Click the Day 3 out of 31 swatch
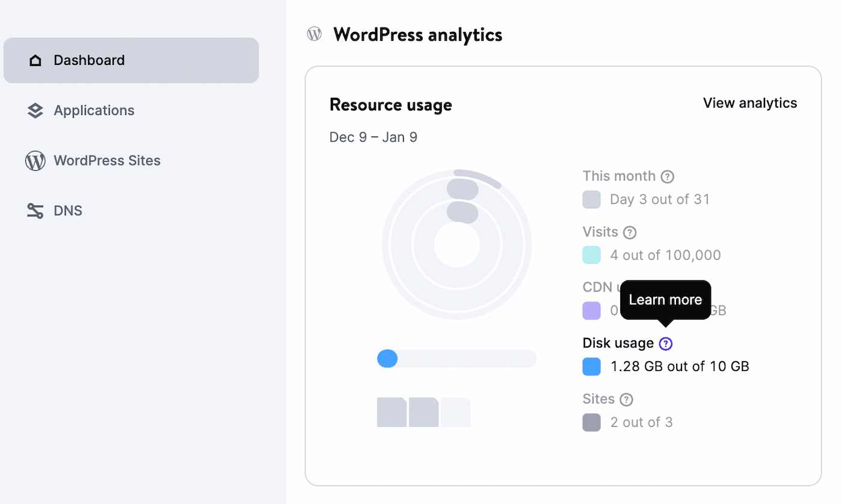This screenshot has height=504, width=842. (592, 199)
